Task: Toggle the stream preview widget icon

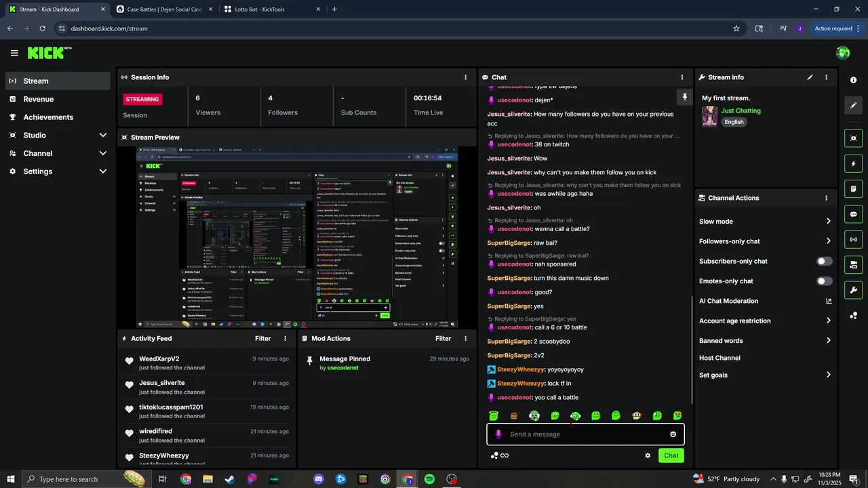Action: click(x=853, y=138)
